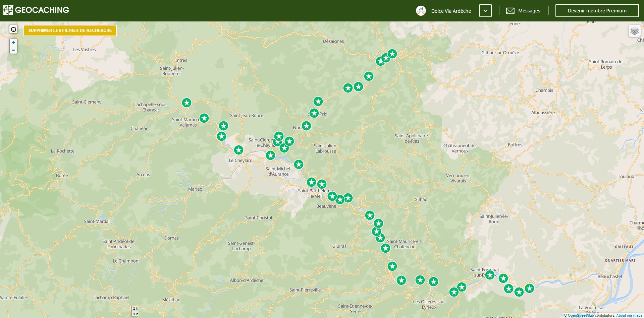Click the Gluiras label
The width and height of the screenshot is (644, 318).
tap(339, 246)
